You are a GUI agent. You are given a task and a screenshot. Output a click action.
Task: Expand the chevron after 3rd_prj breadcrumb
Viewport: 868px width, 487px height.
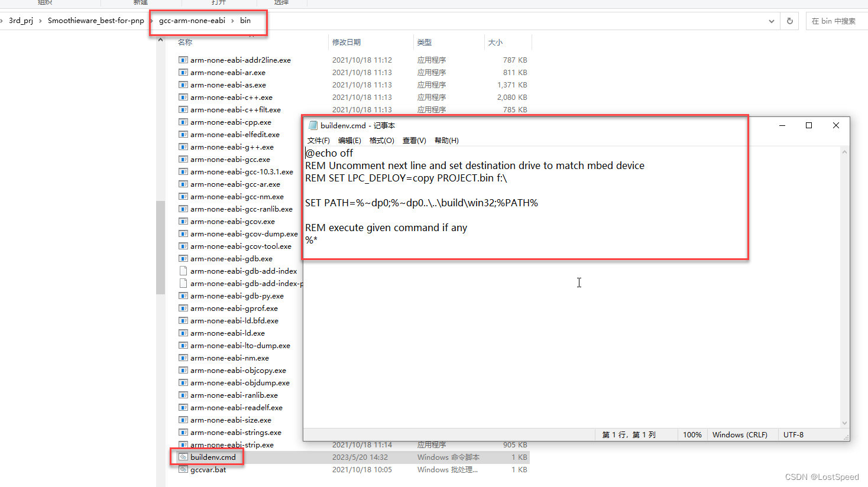(x=40, y=21)
